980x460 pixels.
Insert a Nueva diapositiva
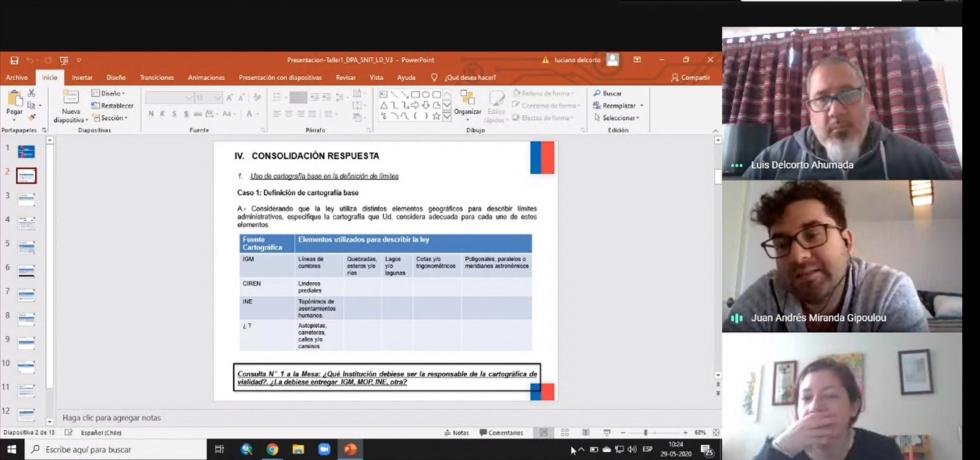(x=70, y=106)
